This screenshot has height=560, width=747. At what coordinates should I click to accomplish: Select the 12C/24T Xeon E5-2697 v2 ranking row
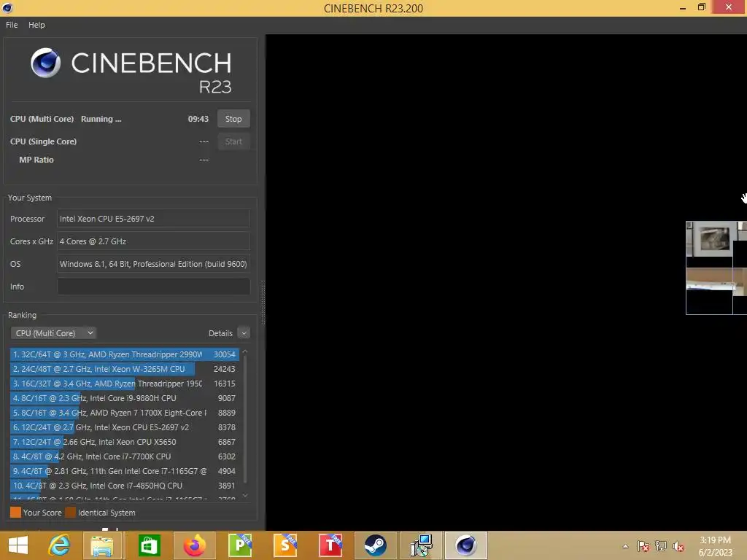click(x=124, y=427)
